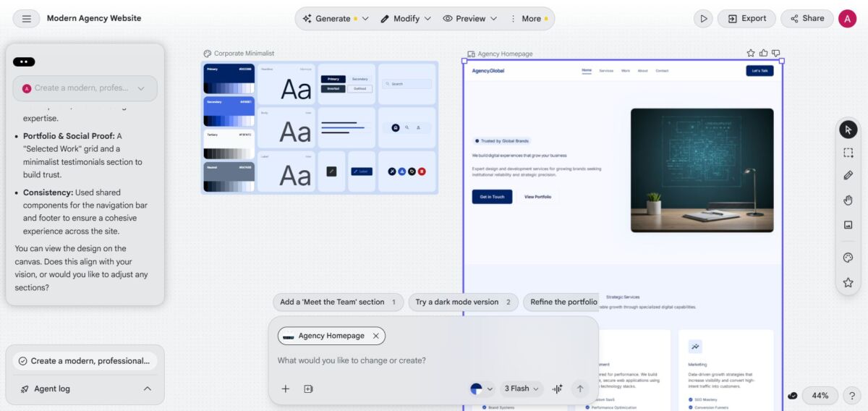The image size is (868, 411).
Task: Click the icon left of 44% zoom
Action: (793, 396)
